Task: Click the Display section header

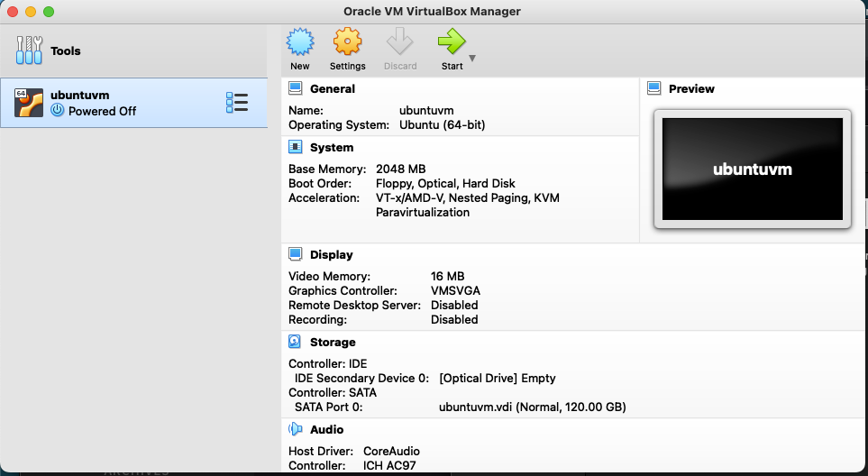Action: (332, 254)
